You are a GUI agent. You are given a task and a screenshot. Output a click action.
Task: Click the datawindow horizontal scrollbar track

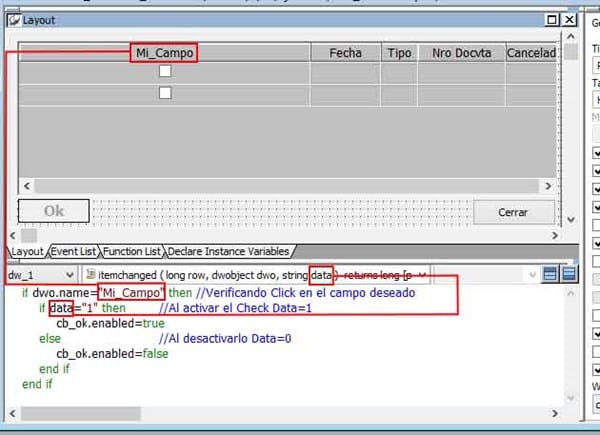coord(287,186)
